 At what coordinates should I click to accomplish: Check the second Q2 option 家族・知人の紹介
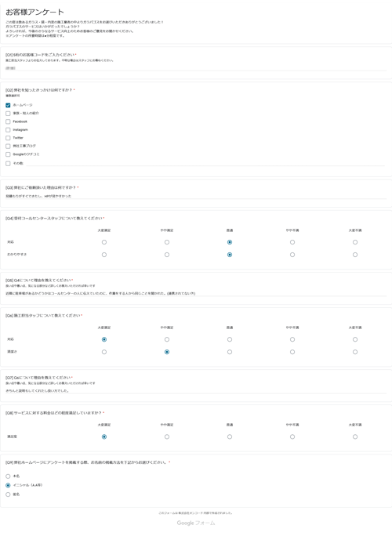[8, 114]
